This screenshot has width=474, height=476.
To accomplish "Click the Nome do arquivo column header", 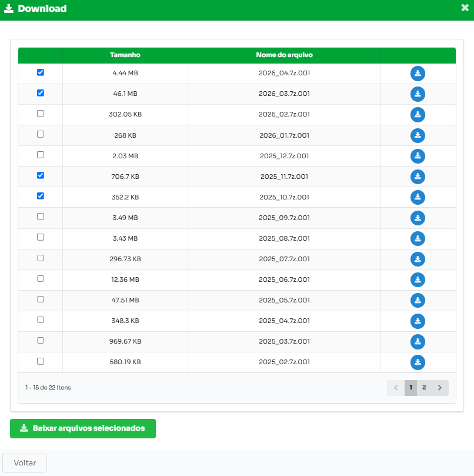I will [284, 55].
